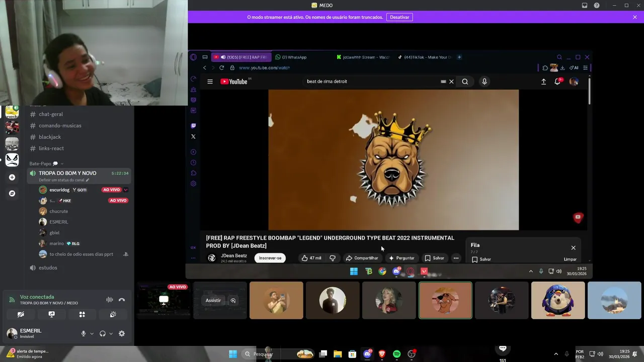The height and width of the screenshot is (362, 644).
Task: Open Discord soundboard button
Action: (x=113, y=314)
